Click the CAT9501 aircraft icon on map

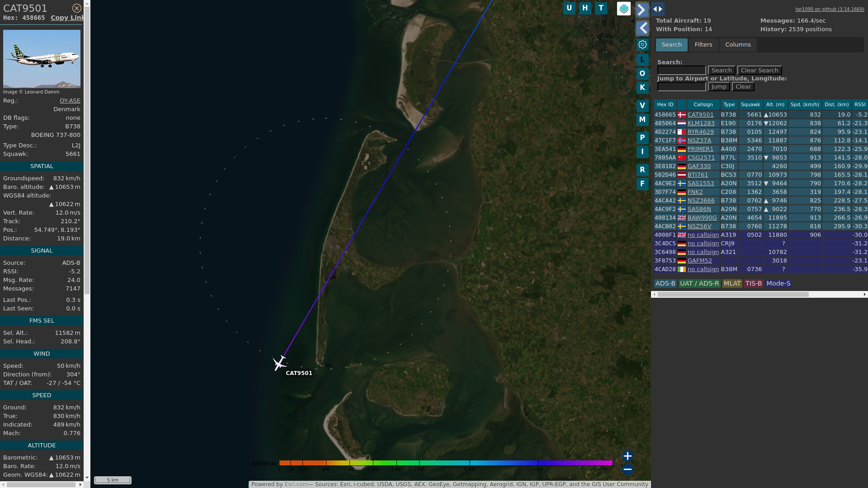(x=279, y=363)
